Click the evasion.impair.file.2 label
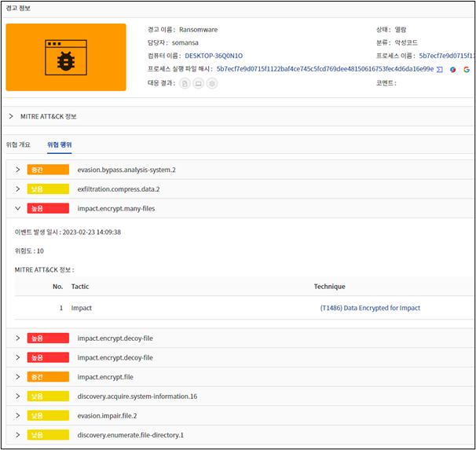The width and height of the screenshot is (476, 450). point(107,415)
